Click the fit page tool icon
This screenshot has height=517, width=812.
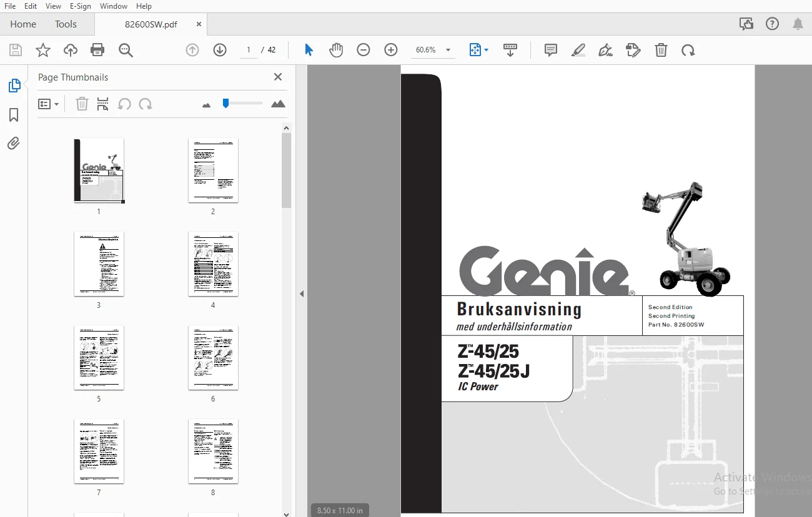(x=475, y=50)
